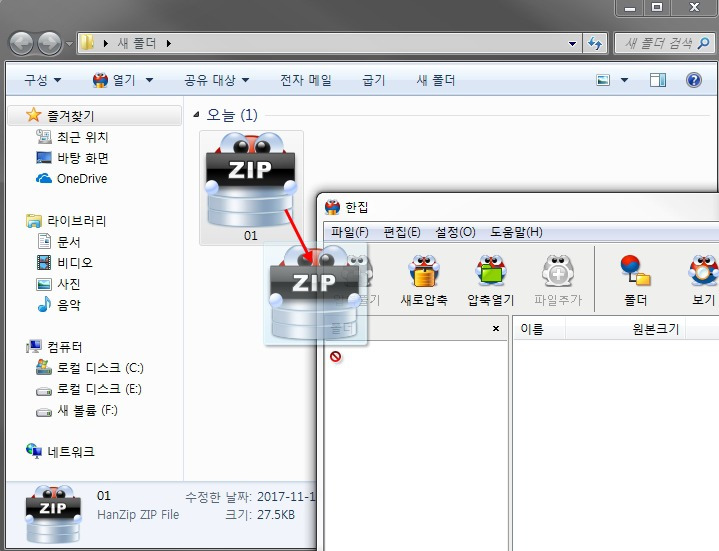Viewport: 719px width, 551px height.
Task: Open the recent locations dropdown arrow
Action: coord(69,44)
